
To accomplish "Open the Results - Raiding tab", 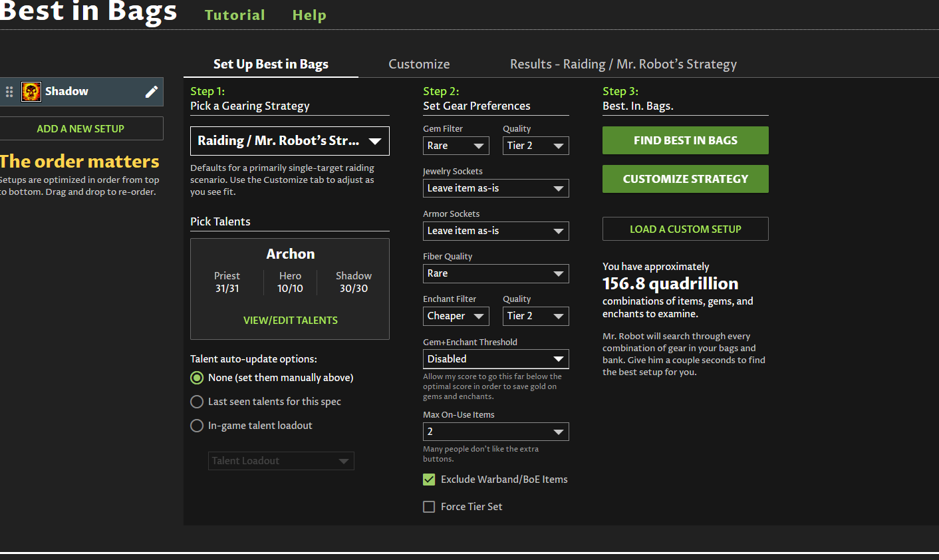I will (x=623, y=65).
